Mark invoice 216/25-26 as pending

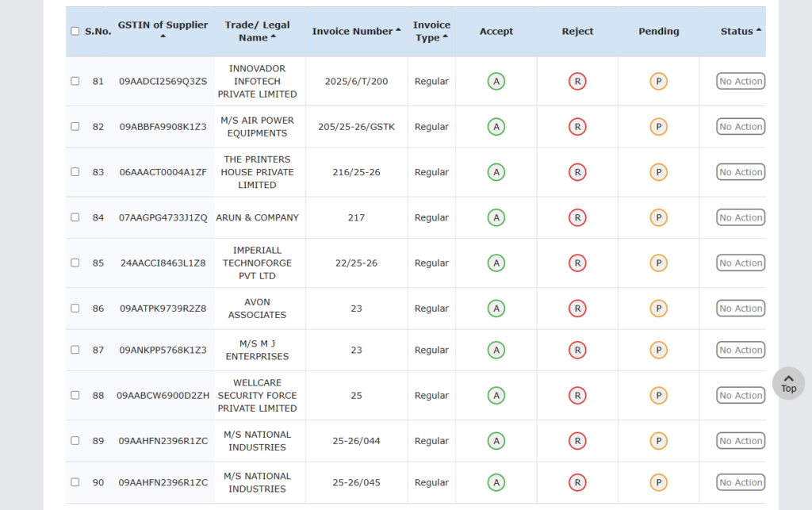tap(659, 172)
